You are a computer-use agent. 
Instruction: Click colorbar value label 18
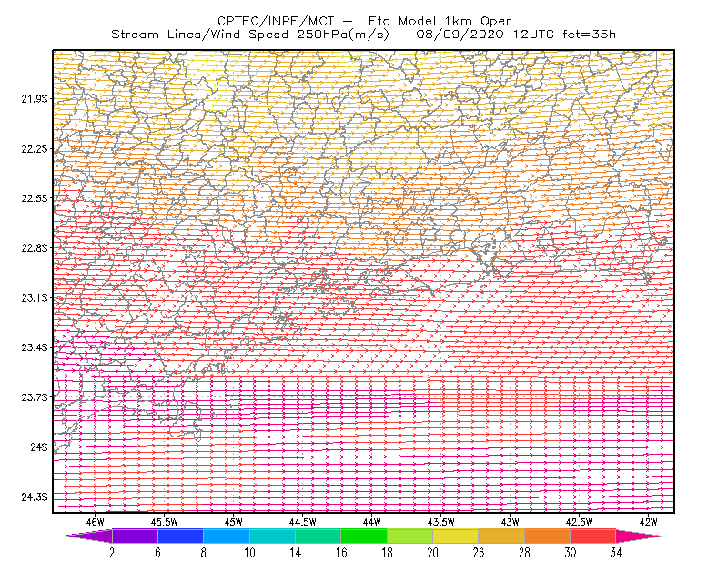coord(387,553)
